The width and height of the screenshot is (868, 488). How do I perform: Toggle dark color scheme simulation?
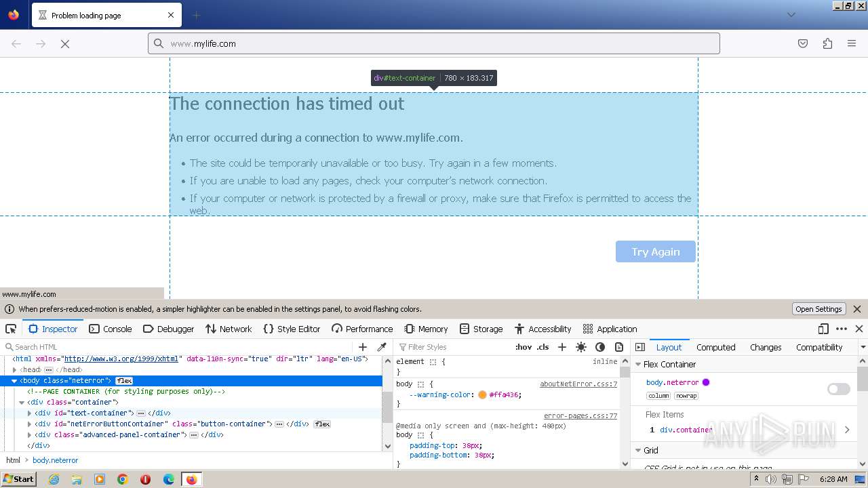tap(600, 347)
